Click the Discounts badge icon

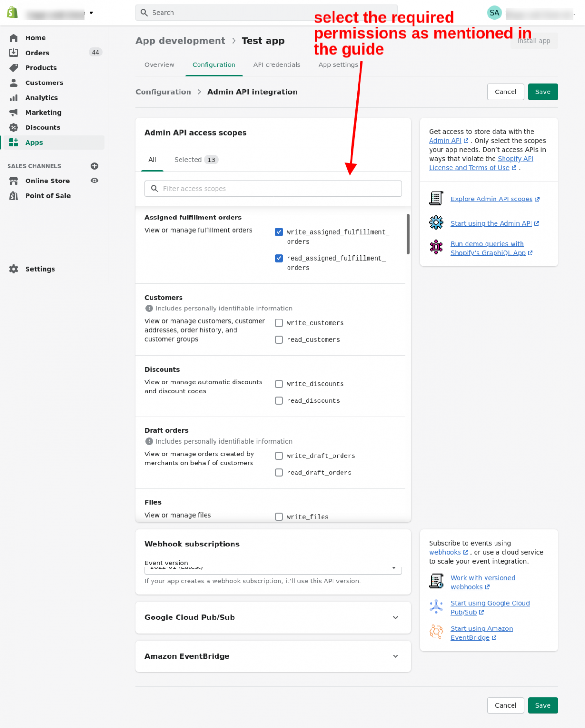coord(14,127)
